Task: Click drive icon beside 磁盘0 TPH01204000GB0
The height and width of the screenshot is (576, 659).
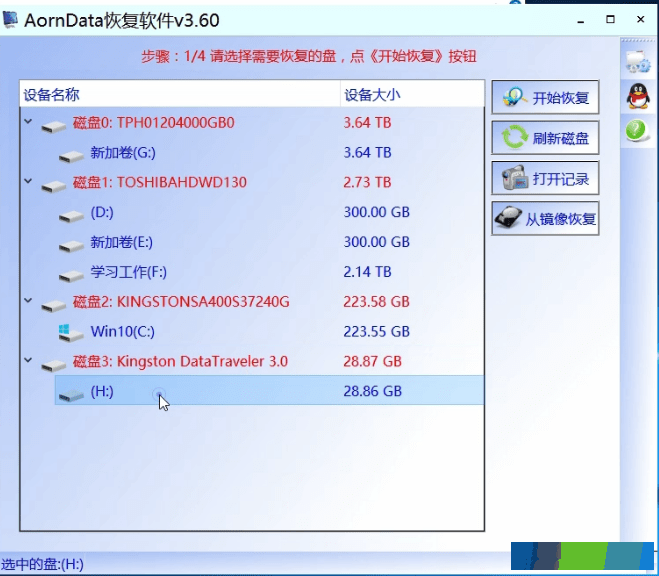Action: pyautogui.click(x=53, y=126)
